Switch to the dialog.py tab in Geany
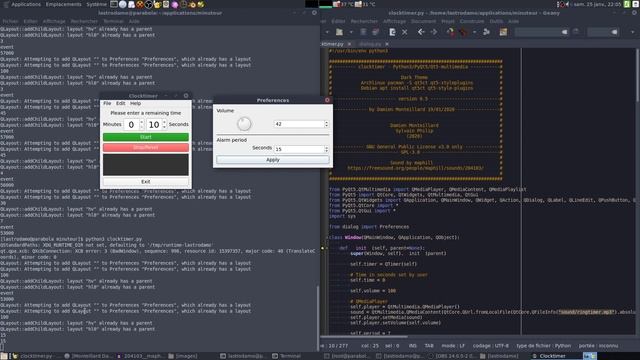The width and height of the screenshot is (640, 360). pyautogui.click(x=370, y=44)
